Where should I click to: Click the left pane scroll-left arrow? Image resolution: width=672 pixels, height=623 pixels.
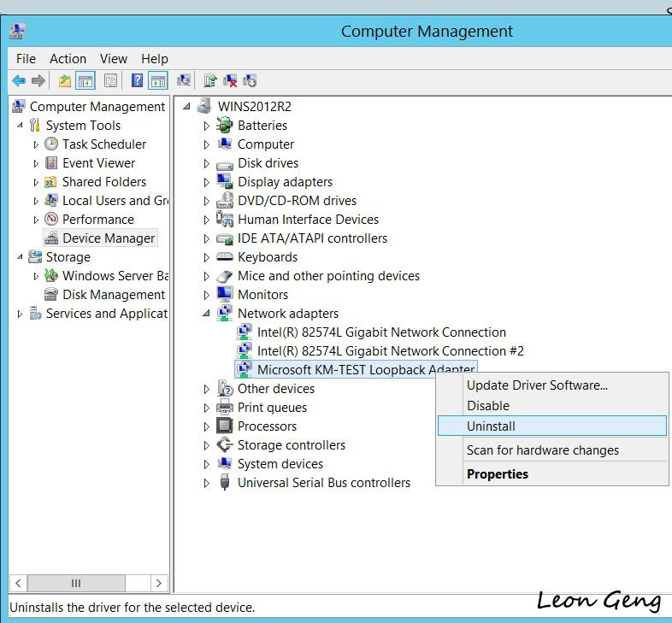pyautogui.click(x=18, y=583)
